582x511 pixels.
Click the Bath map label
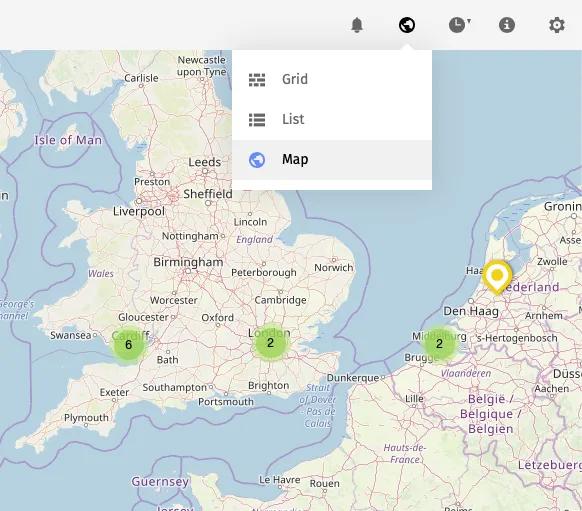pos(167,360)
